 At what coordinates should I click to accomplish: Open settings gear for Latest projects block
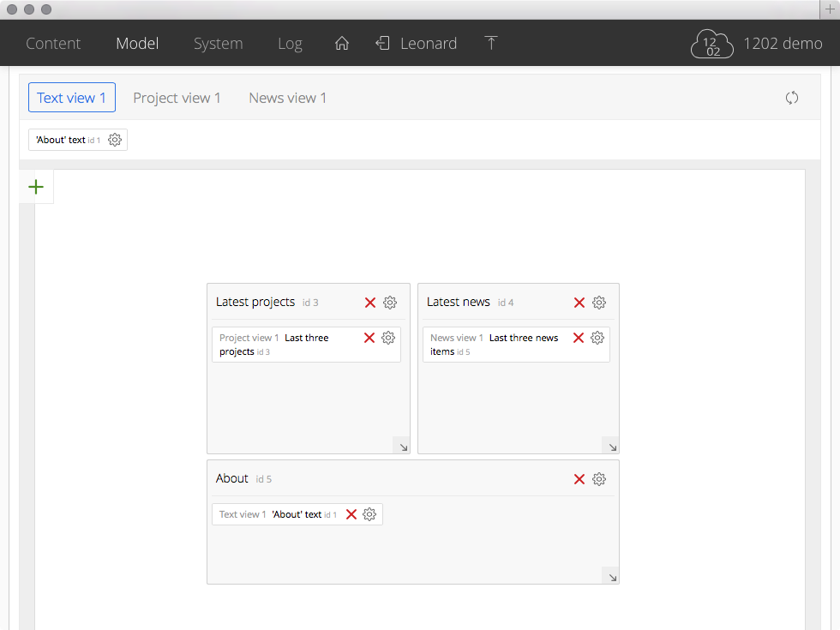click(390, 303)
